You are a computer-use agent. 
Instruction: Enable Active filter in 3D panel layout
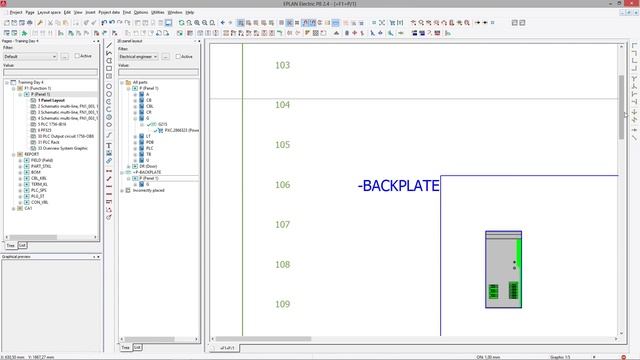click(178, 56)
